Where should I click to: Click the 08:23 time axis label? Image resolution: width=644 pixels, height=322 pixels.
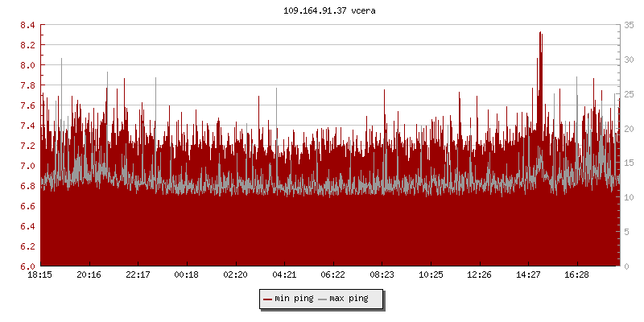tap(382, 275)
